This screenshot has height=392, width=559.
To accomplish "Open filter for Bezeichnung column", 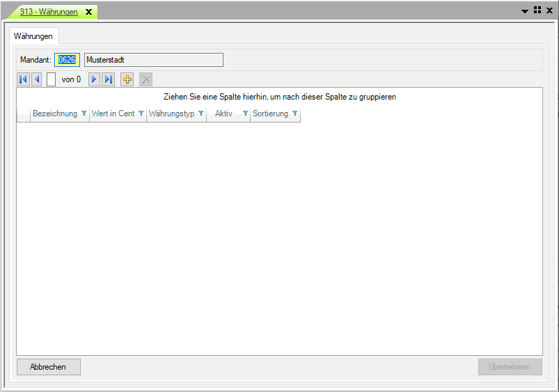I will tap(84, 113).
